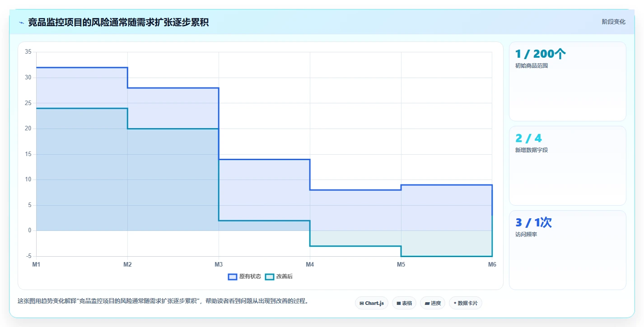The height and width of the screenshot is (327, 644).
Task: Click the 25 y-axis tick label
Action: [x=28, y=103]
